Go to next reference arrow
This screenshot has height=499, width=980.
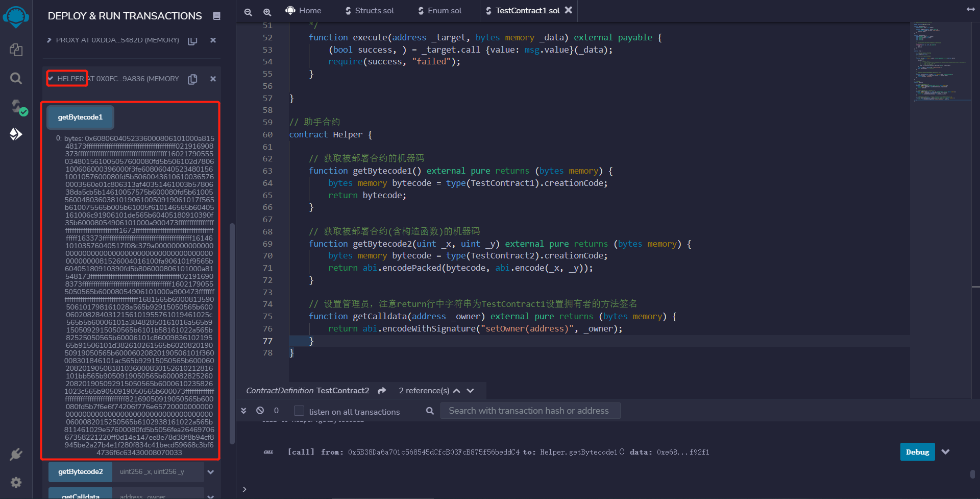click(x=470, y=391)
